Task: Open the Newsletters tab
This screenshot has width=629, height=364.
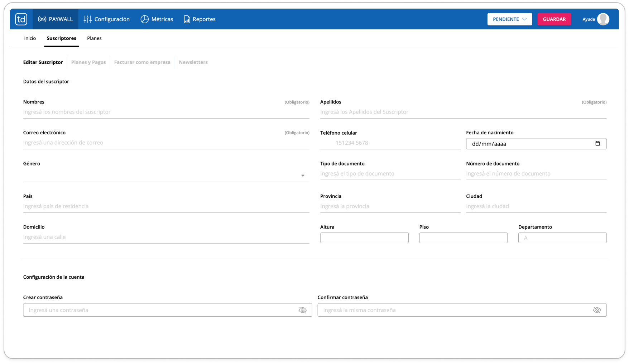Action: pos(193,62)
